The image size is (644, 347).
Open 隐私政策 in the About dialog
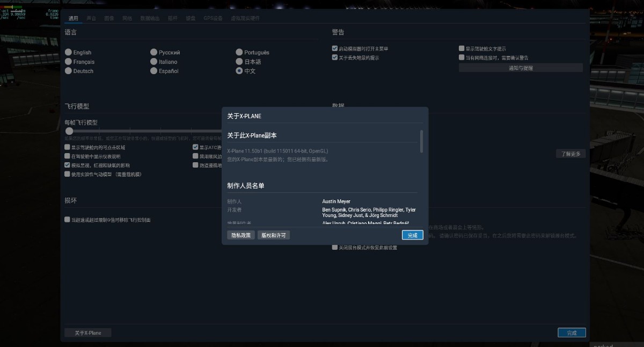pos(241,235)
